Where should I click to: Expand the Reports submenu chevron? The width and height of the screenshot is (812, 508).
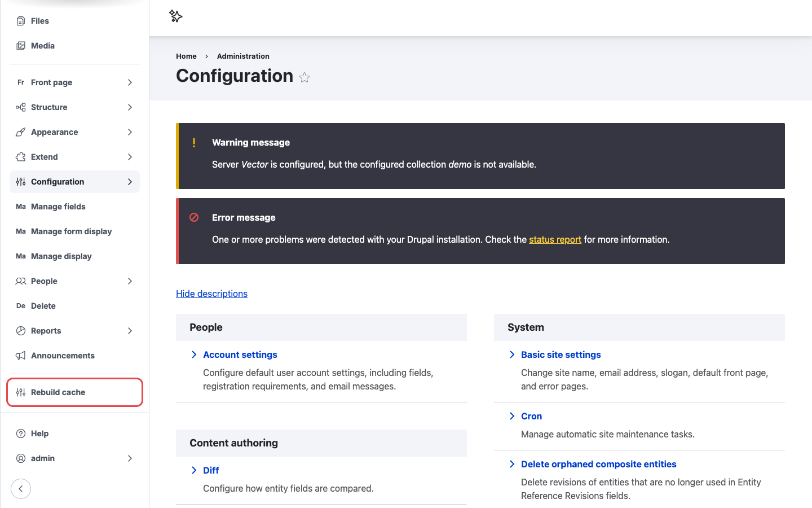(x=130, y=331)
